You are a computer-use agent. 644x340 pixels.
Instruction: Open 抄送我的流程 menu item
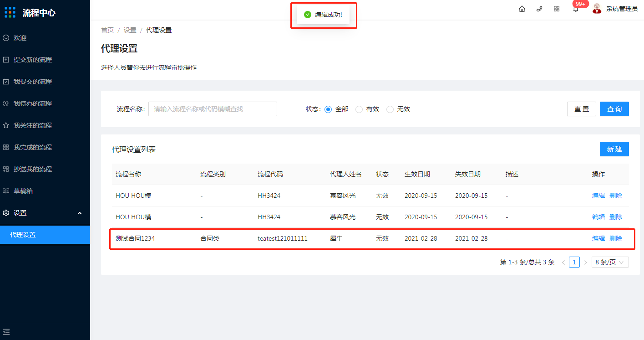(x=33, y=169)
